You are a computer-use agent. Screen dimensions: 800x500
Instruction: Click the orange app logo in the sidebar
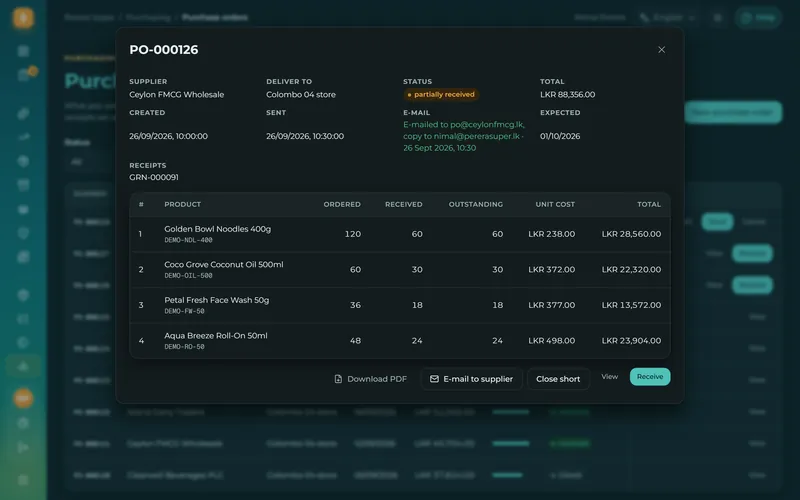pyautogui.click(x=23, y=18)
